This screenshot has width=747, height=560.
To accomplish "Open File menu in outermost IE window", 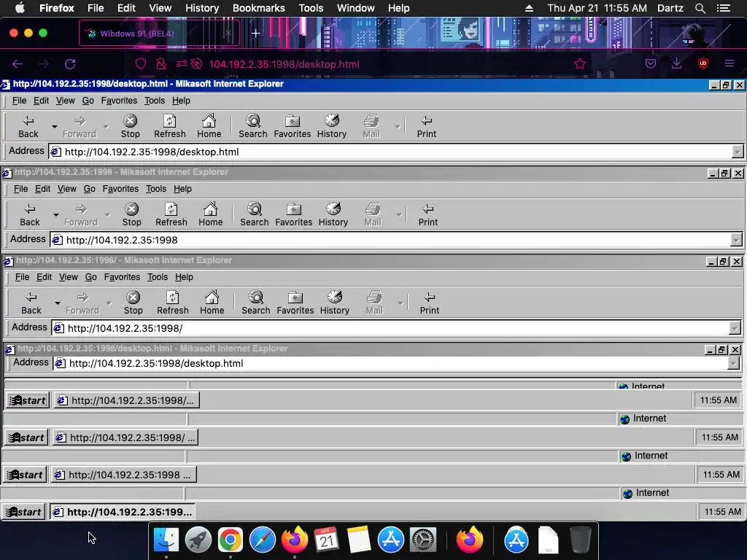I will (x=19, y=101).
